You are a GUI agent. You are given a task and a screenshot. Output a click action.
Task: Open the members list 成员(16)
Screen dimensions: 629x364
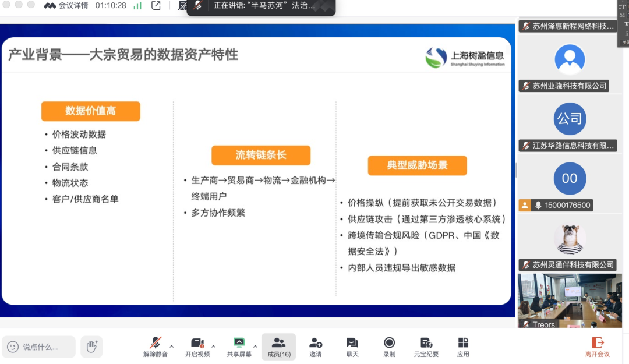[278, 347]
